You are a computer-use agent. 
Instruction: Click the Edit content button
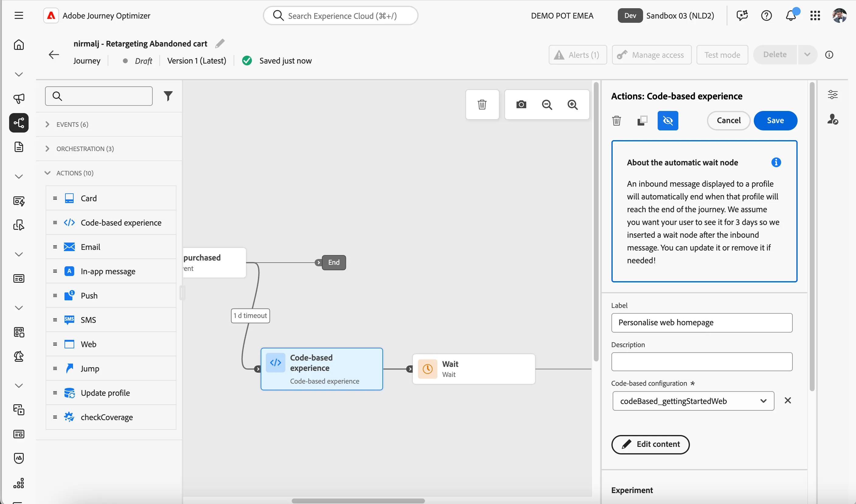click(650, 444)
